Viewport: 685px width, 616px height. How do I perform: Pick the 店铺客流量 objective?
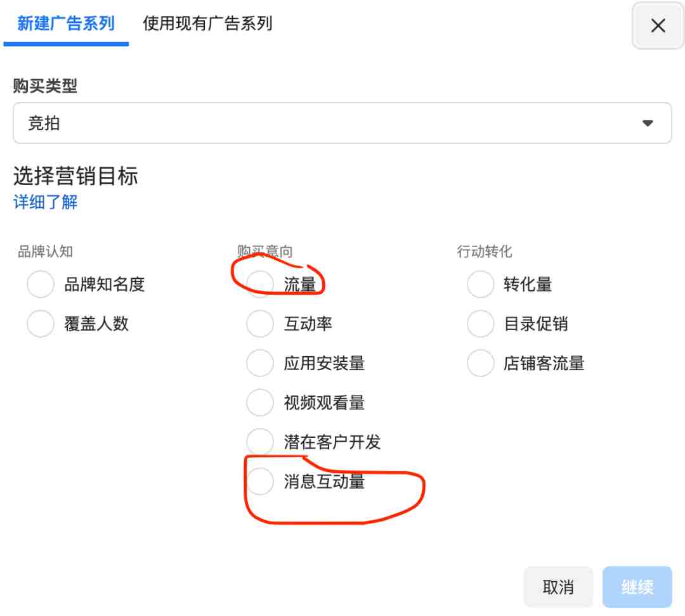(x=481, y=363)
